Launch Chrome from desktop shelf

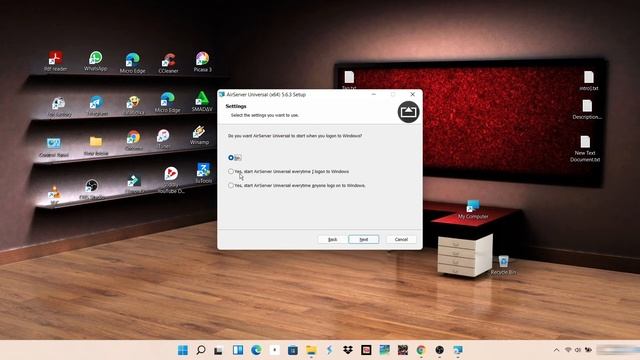point(133,140)
